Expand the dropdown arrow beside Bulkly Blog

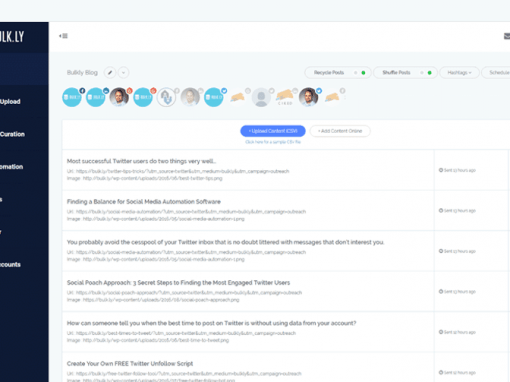[x=123, y=72]
